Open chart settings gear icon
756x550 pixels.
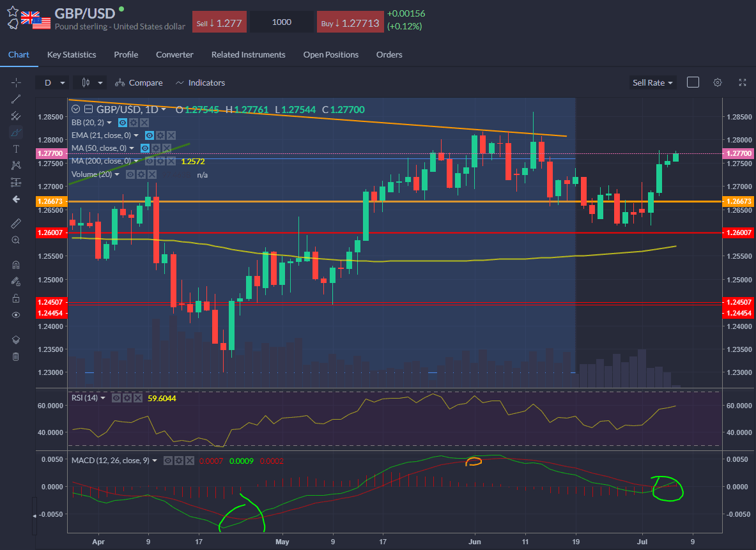click(718, 82)
